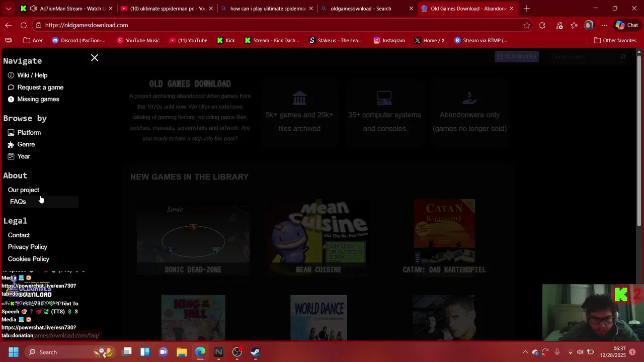
Task: Click the Request a game speech-bubble icon
Action: (x=11, y=87)
